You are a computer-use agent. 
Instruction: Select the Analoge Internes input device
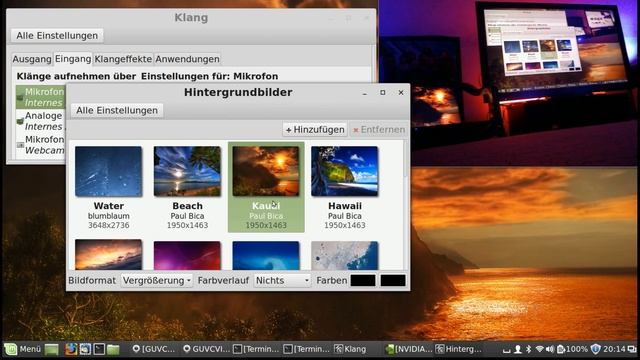coord(40,121)
